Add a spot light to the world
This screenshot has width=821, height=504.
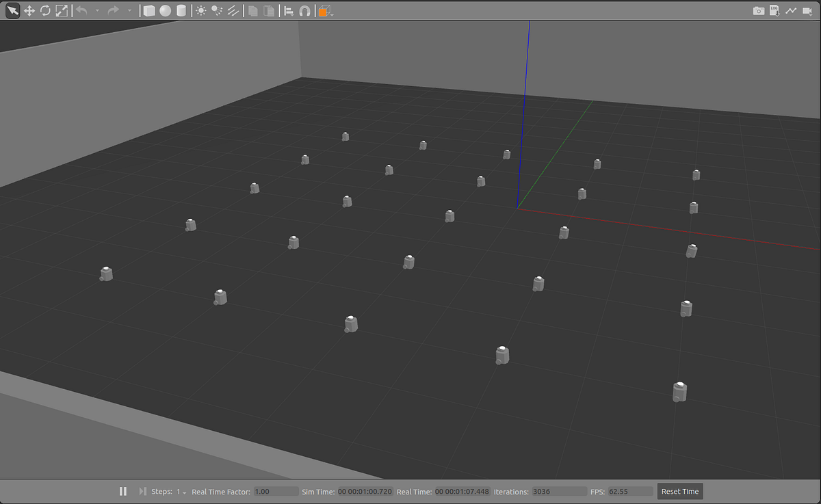[x=217, y=10]
